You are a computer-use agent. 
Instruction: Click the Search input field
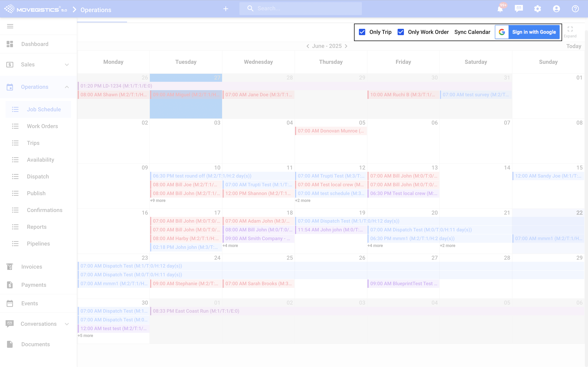[306, 9]
